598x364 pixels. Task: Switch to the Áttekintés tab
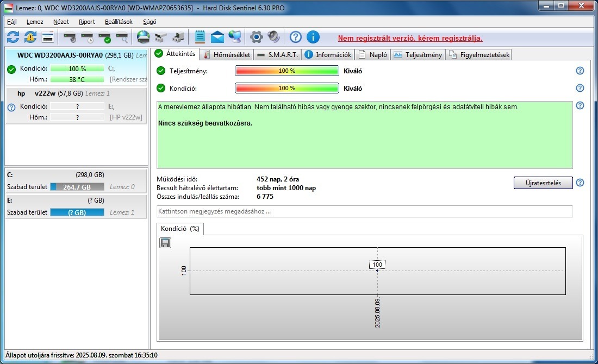[175, 54]
